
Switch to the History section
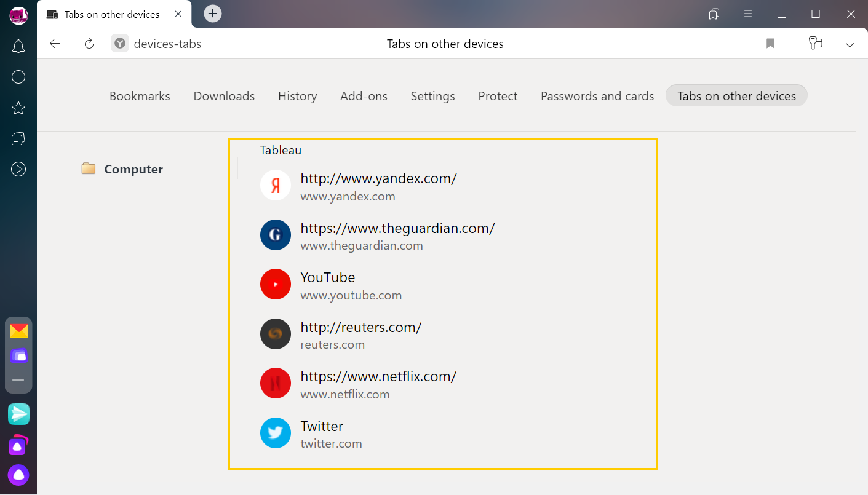(x=298, y=96)
